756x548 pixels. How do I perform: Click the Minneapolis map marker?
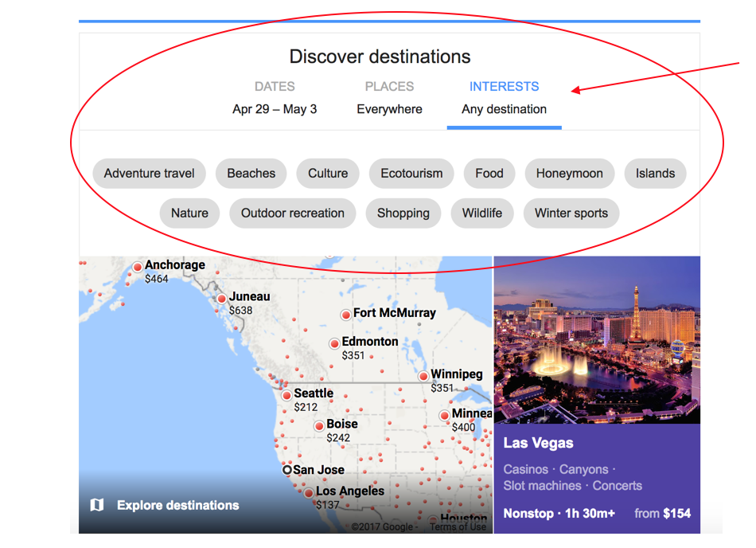(445, 415)
